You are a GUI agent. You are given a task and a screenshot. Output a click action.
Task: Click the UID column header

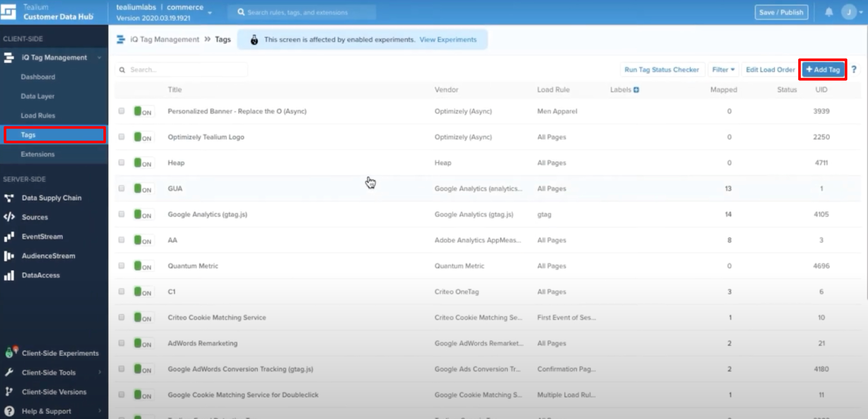pyautogui.click(x=821, y=90)
